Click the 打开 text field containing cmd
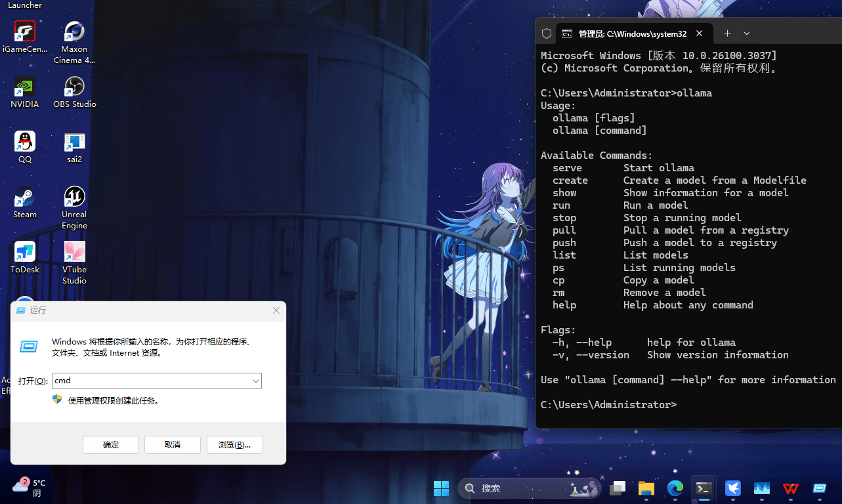Screen dimensions: 842x504 click(151, 381)
